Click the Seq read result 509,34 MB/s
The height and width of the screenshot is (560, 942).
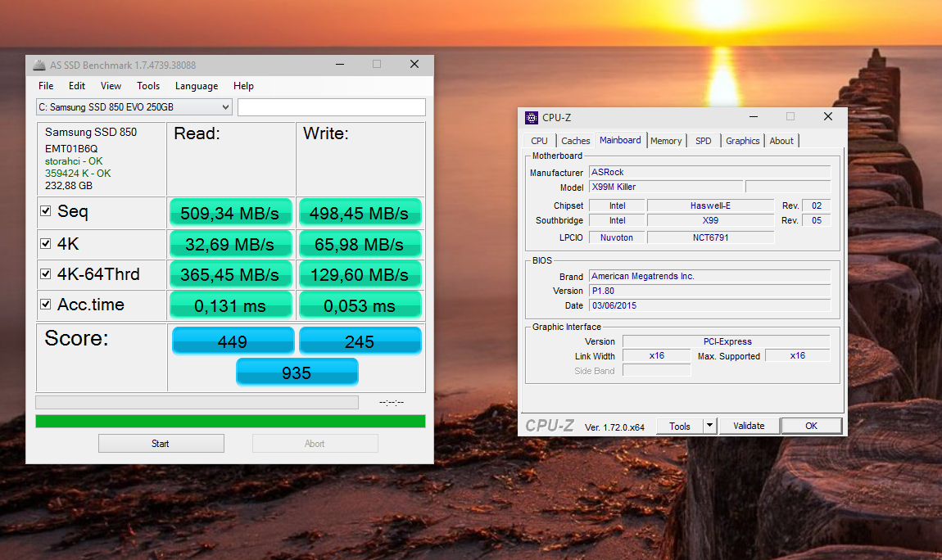(231, 213)
